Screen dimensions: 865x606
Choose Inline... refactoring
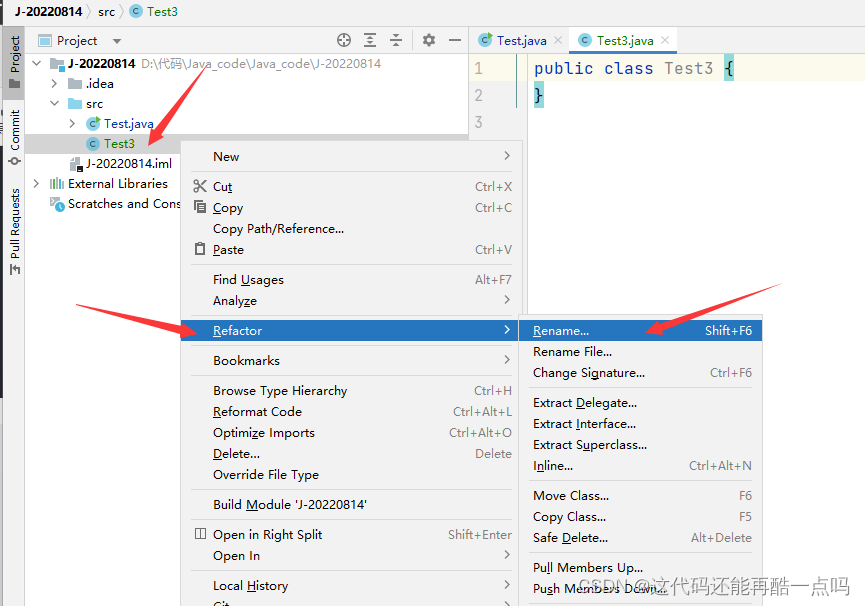pos(640,465)
